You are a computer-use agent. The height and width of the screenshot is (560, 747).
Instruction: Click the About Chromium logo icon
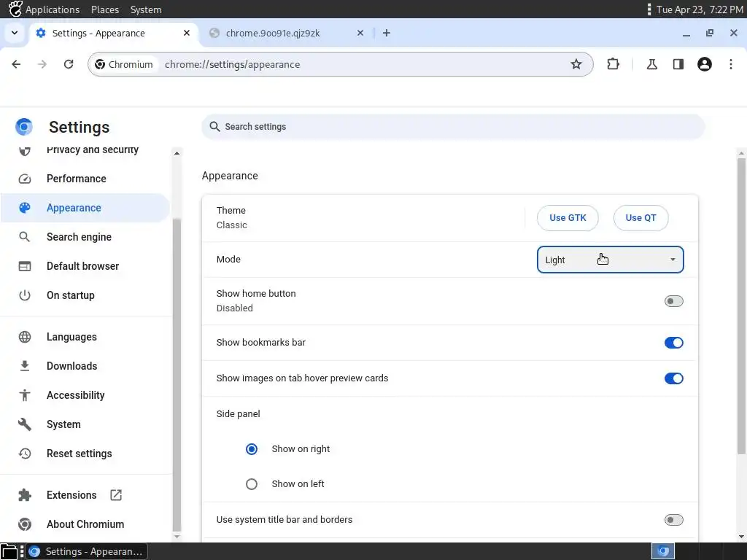[x=25, y=524]
